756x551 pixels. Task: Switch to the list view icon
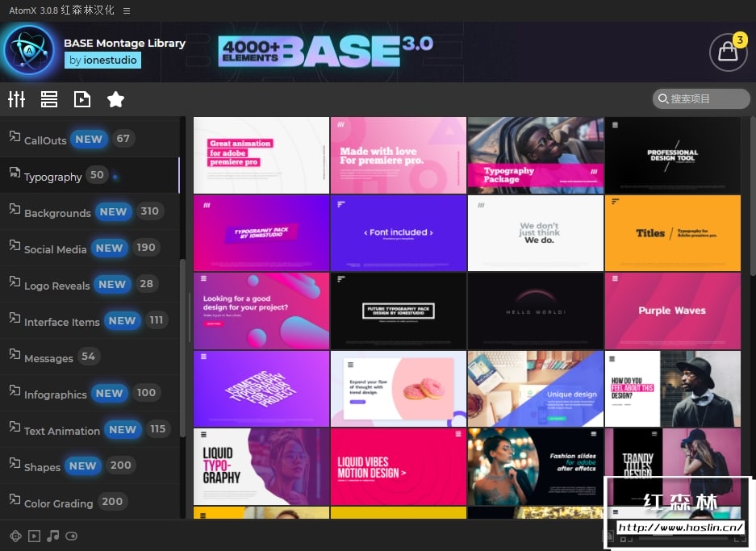point(49,99)
